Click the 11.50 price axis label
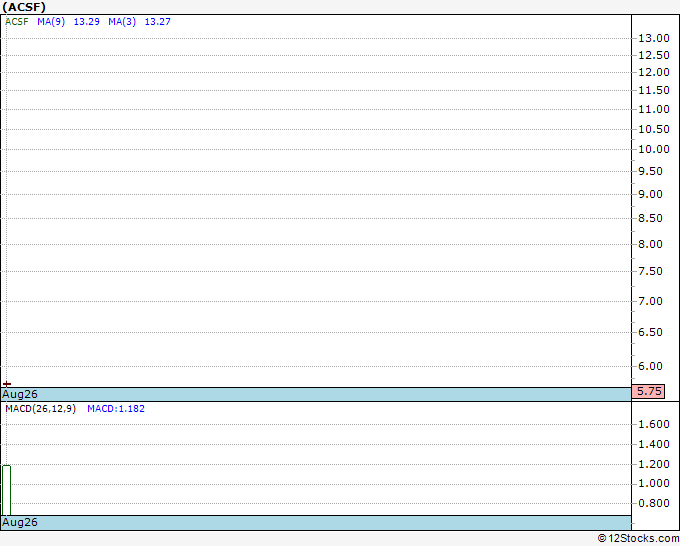 pos(654,90)
